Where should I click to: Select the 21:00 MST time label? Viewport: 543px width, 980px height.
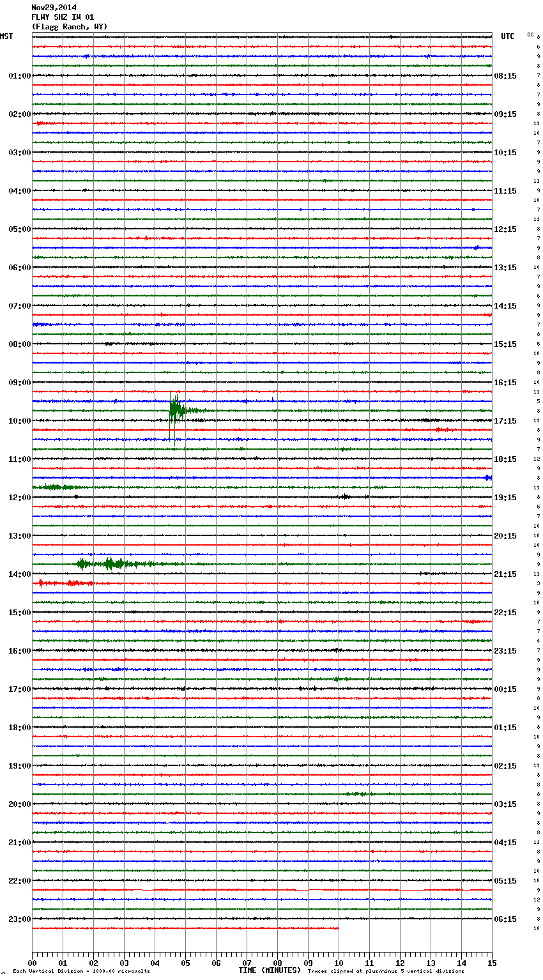pos(20,843)
